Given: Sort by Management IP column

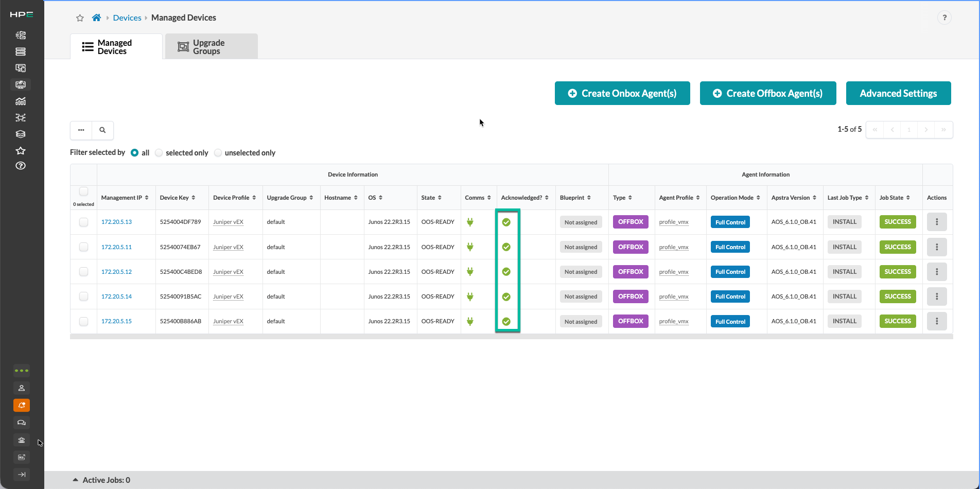Looking at the screenshot, I should pos(125,198).
